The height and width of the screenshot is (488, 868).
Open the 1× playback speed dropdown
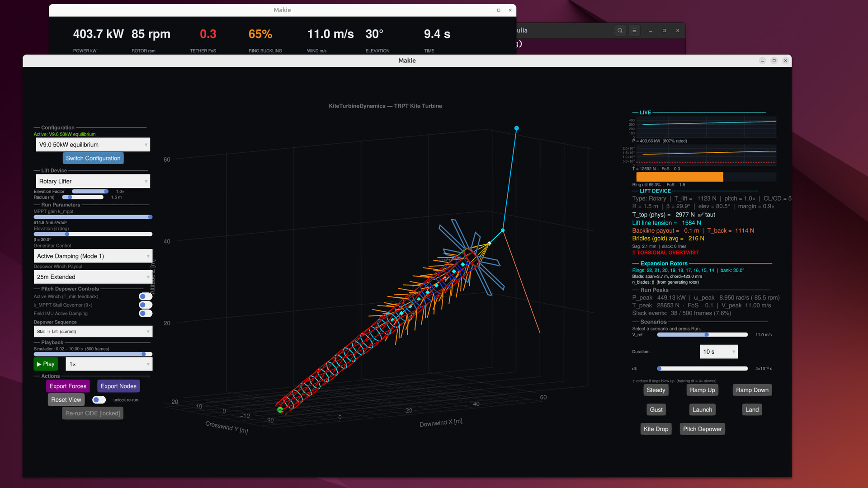[109, 364]
